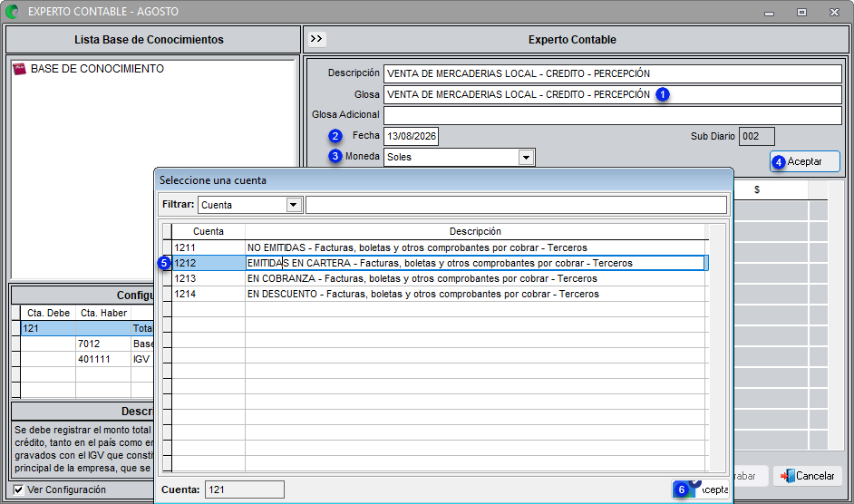The width and height of the screenshot is (854, 504).
Task: Click row selector beside account 1211
Action: [x=167, y=247]
